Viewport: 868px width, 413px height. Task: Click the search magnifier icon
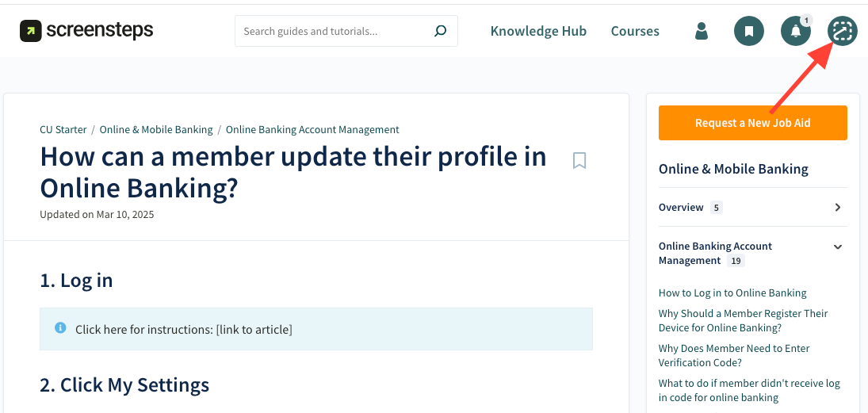click(x=441, y=32)
